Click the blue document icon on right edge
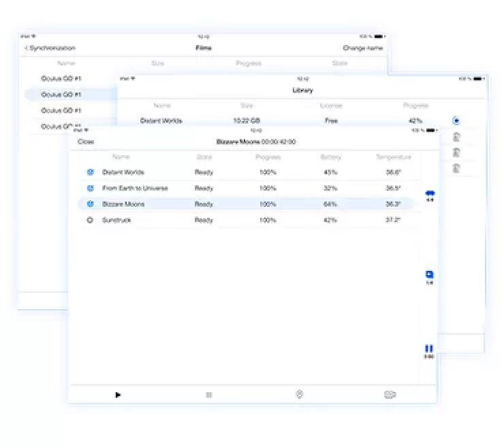 coord(429,275)
